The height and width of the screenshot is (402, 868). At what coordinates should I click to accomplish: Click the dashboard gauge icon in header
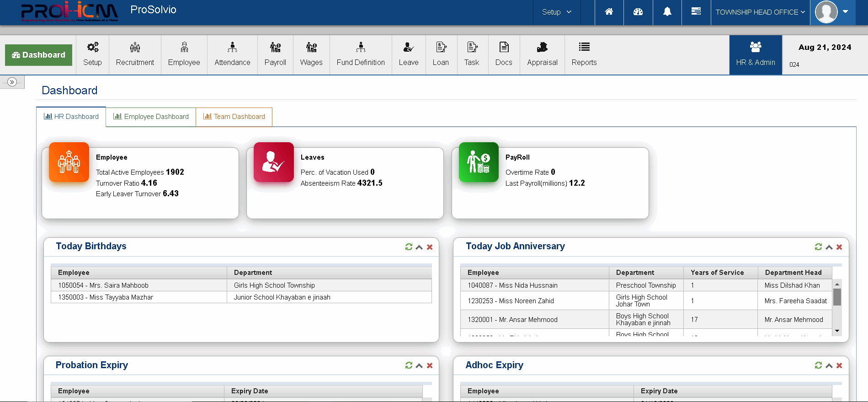(x=638, y=12)
